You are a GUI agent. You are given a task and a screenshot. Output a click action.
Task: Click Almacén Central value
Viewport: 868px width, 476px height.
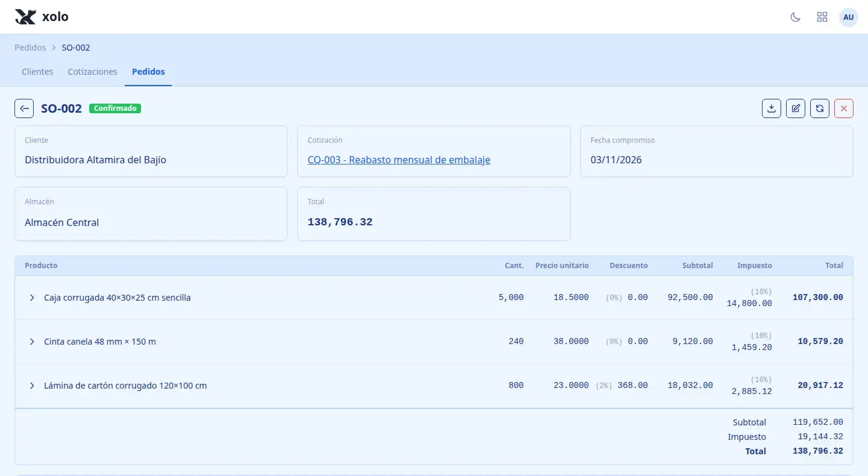(61, 222)
